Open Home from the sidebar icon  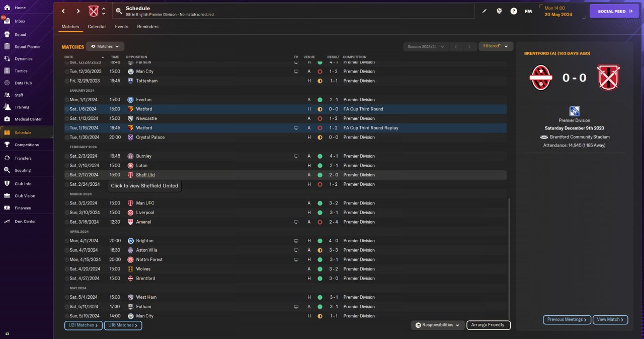click(7, 8)
